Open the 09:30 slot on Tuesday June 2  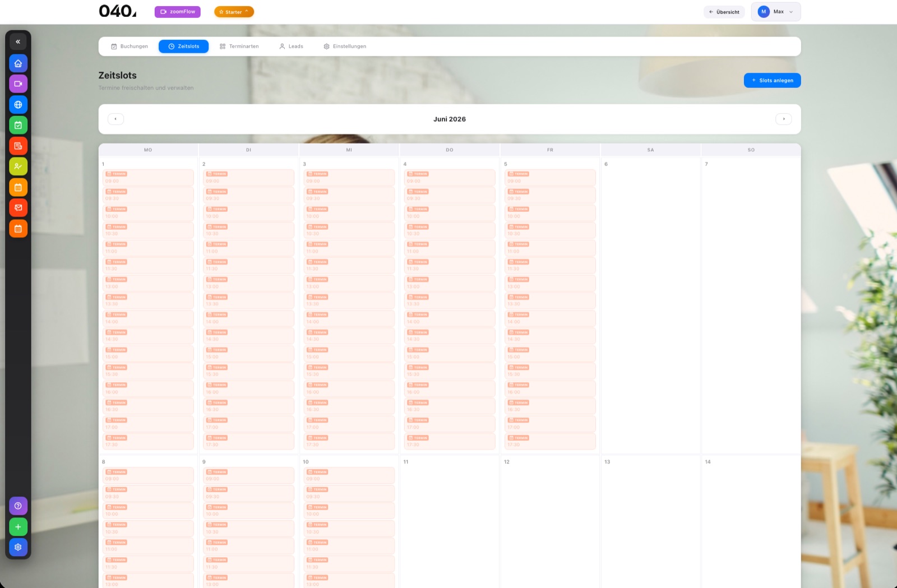(x=248, y=195)
